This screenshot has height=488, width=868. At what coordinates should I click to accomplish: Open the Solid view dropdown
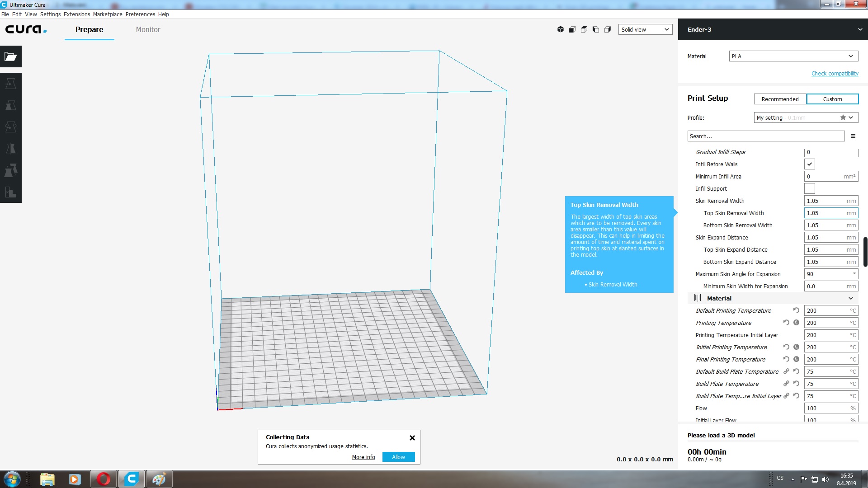pyautogui.click(x=645, y=29)
